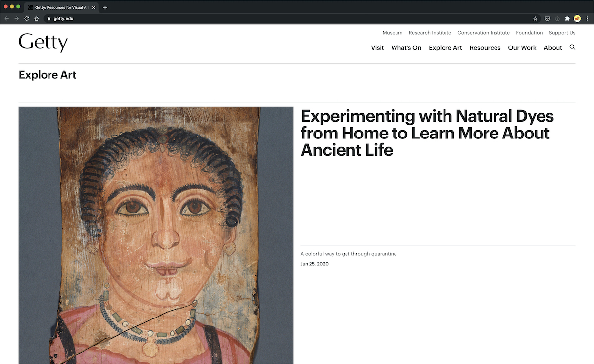Bookmark this page with the star icon
Screen dimensions: 594x364
pyautogui.click(x=535, y=18)
